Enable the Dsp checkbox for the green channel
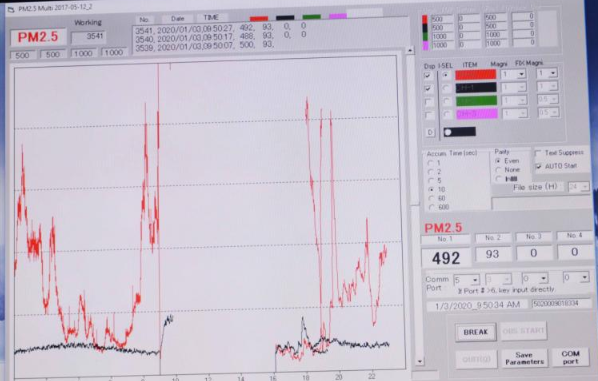 (x=429, y=102)
